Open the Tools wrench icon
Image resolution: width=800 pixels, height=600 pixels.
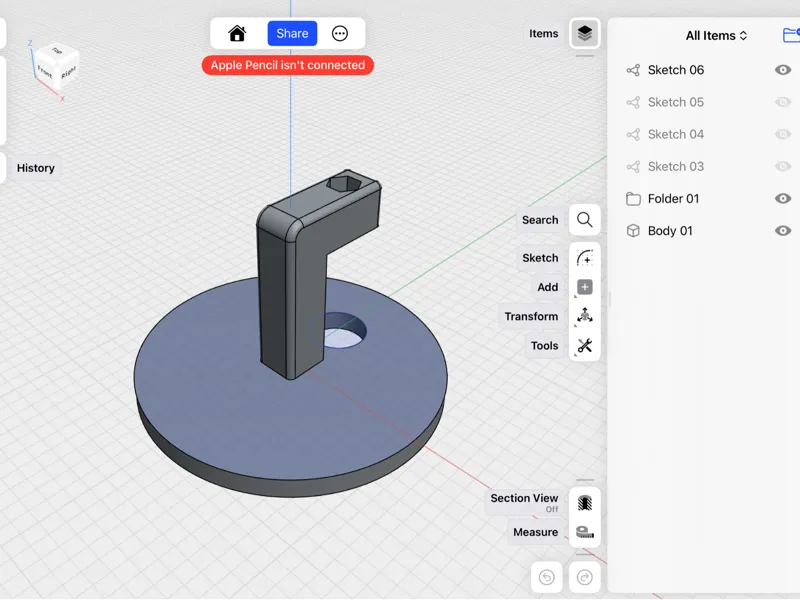coord(585,346)
